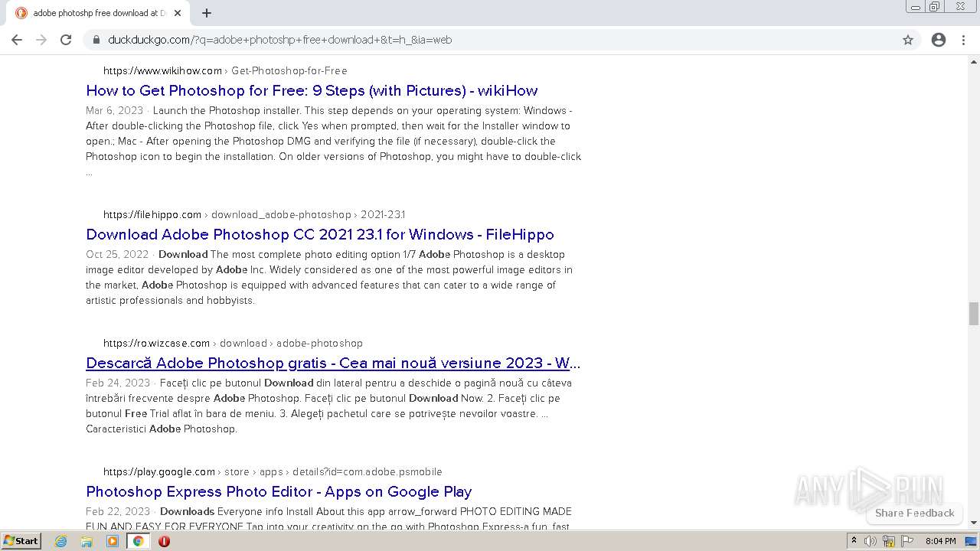Image resolution: width=980 pixels, height=551 pixels.
Task: Click the https://www.wikihow.com URL text
Action: (162, 70)
